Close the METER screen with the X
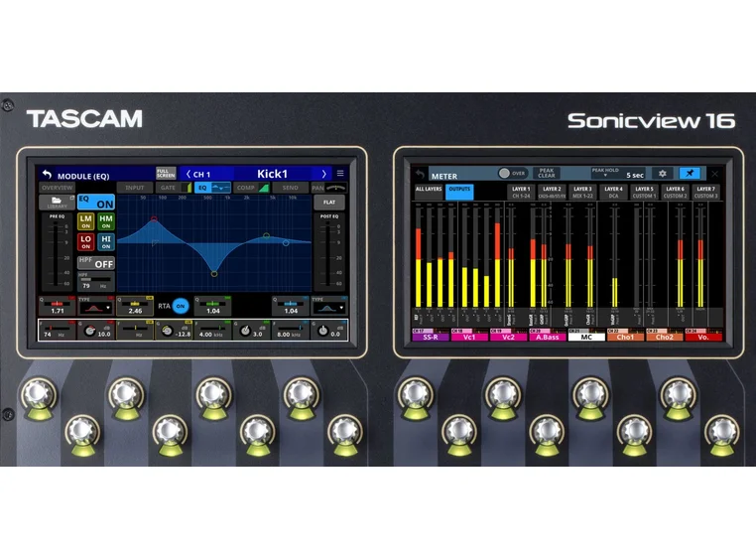 point(715,174)
